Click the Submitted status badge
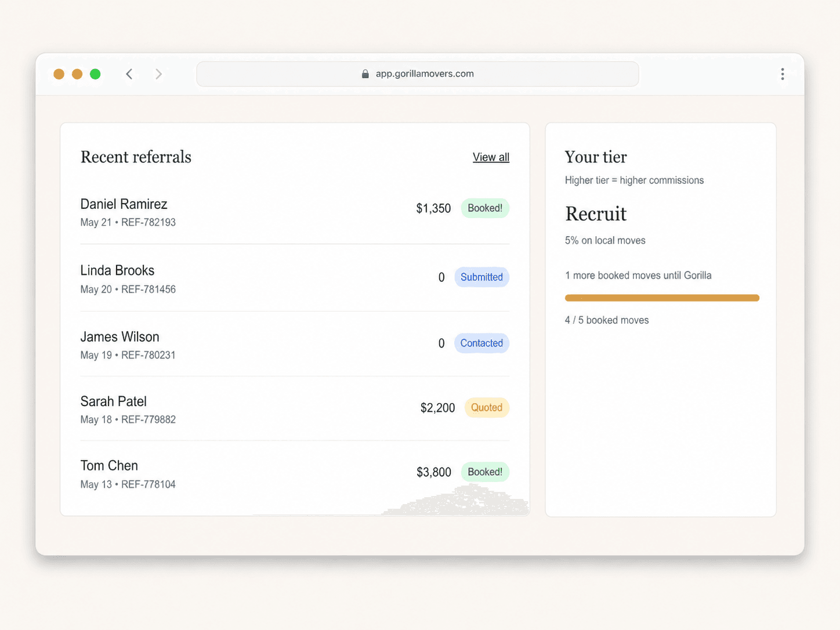This screenshot has width=840, height=630. click(x=481, y=277)
